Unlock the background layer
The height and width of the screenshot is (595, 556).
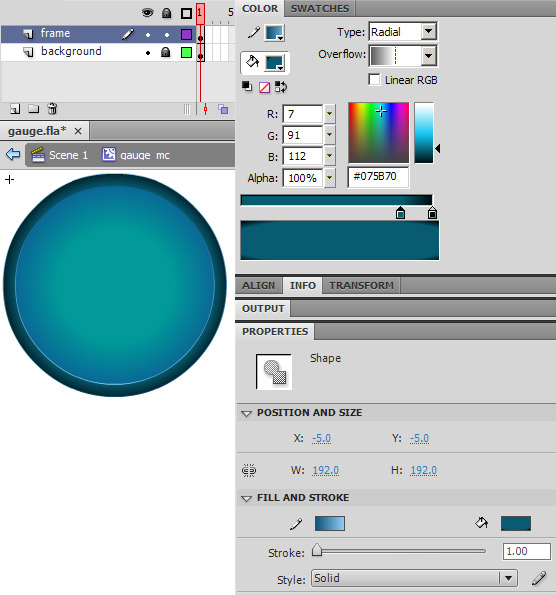tap(165, 52)
